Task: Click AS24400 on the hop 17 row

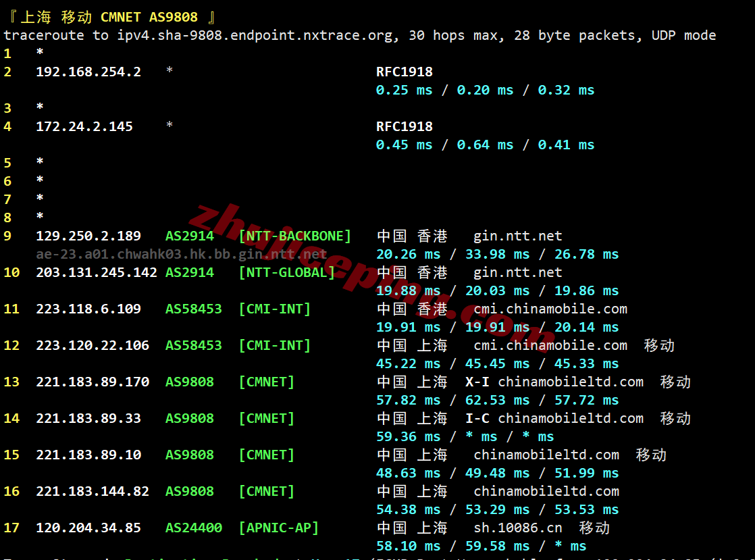Action: [x=194, y=528]
